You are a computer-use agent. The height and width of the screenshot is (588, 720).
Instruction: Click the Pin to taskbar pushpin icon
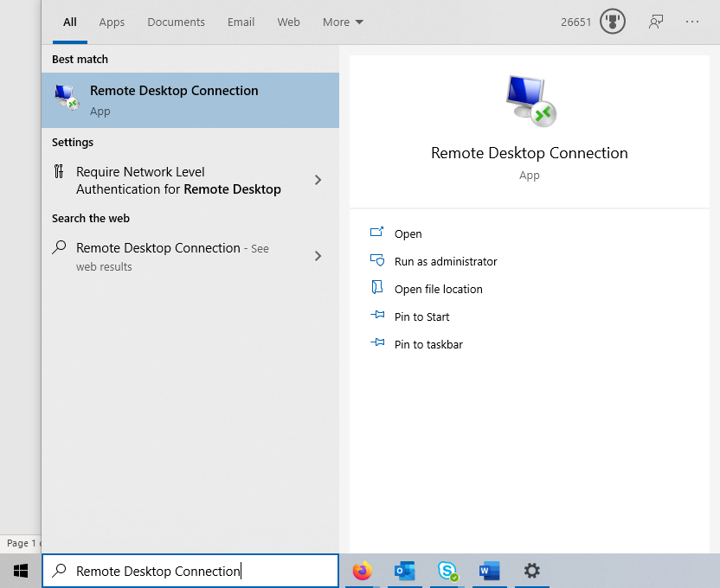[x=376, y=344]
